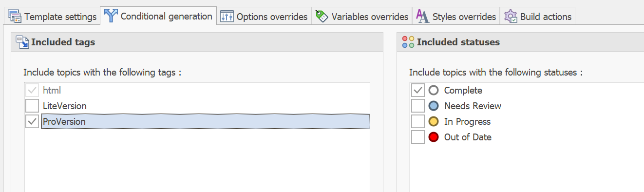Switch to the Build actions tab
Screen dimensions: 644x192
coord(537,16)
